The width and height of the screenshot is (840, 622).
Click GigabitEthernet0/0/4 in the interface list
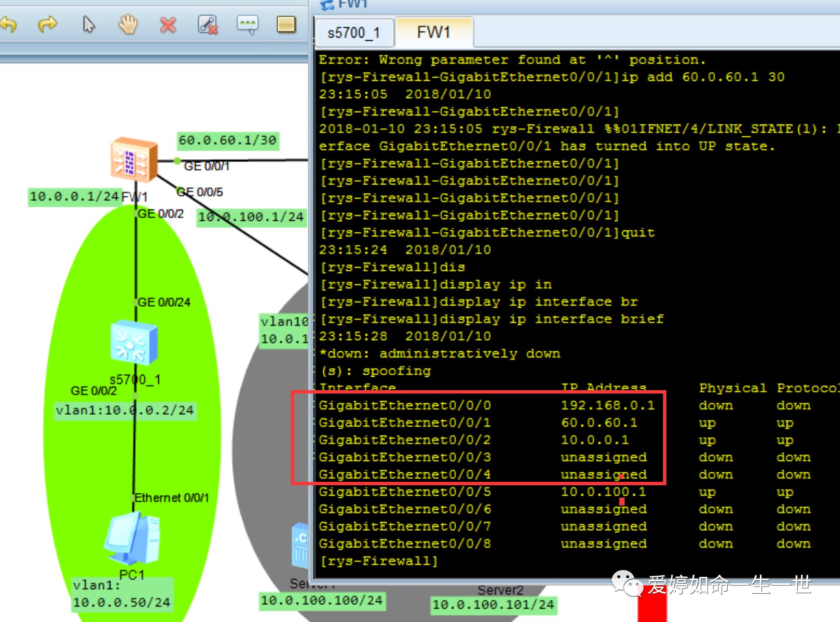[x=405, y=474]
